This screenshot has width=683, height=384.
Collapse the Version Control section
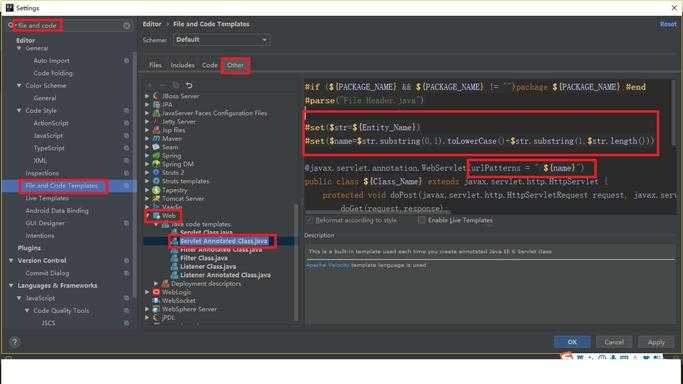(x=11, y=260)
